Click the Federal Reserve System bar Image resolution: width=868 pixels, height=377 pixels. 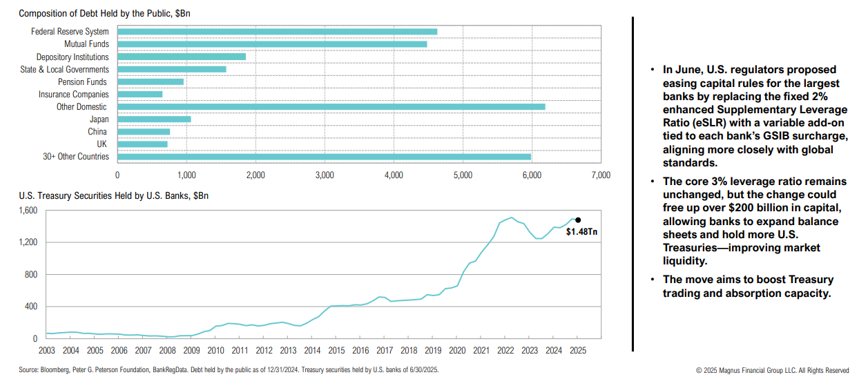(276, 32)
